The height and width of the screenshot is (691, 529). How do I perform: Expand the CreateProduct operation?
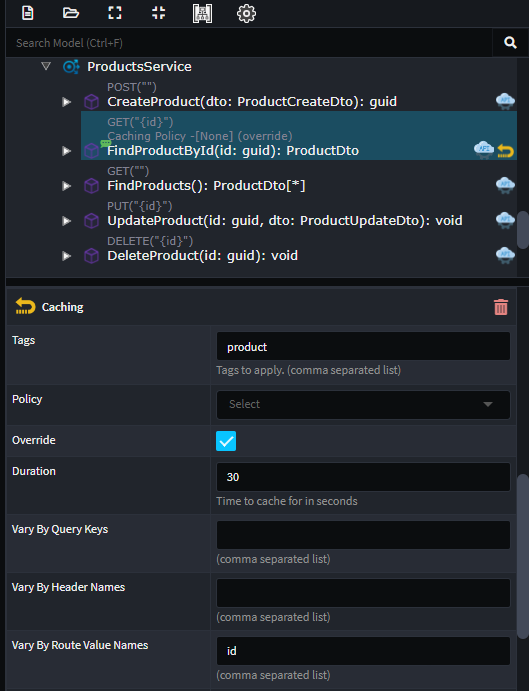pos(67,102)
